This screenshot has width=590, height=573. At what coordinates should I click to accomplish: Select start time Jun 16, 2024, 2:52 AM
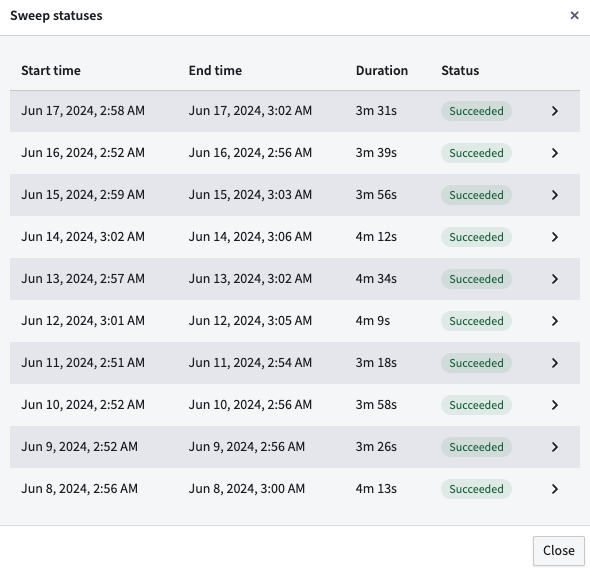click(x=83, y=153)
